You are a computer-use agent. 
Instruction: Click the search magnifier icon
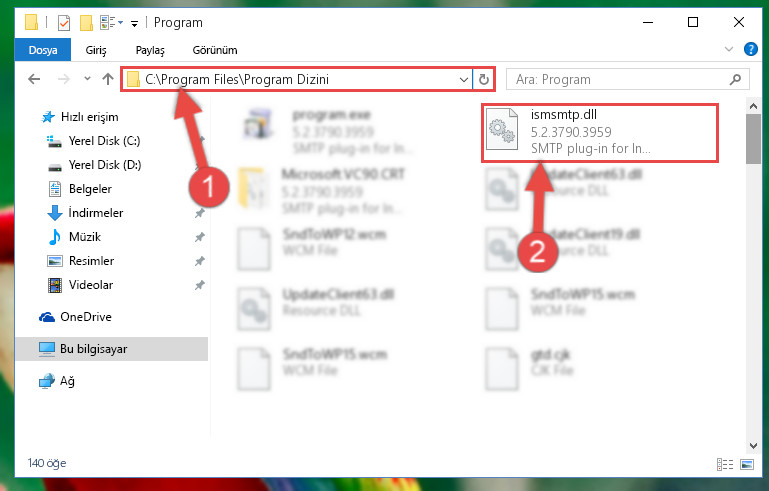click(735, 79)
